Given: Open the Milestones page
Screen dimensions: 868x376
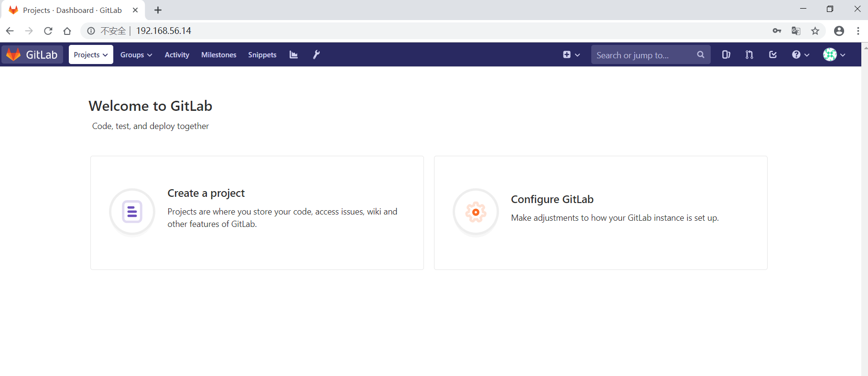Looking at the screenshot, I should point(219,54).
